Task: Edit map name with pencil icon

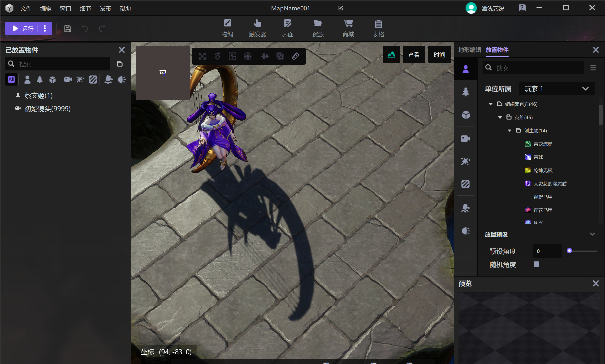Action: click(340, 8)
